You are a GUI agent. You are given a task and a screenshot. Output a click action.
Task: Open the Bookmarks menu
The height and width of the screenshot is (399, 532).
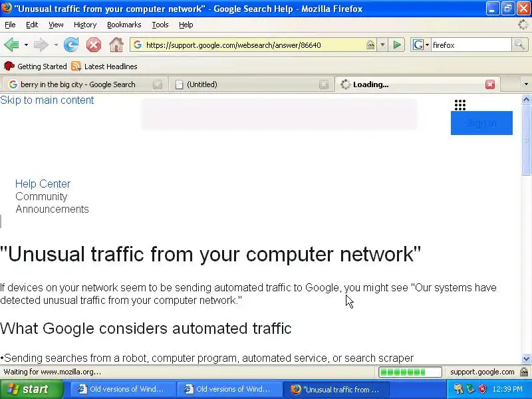coord(124,25)
